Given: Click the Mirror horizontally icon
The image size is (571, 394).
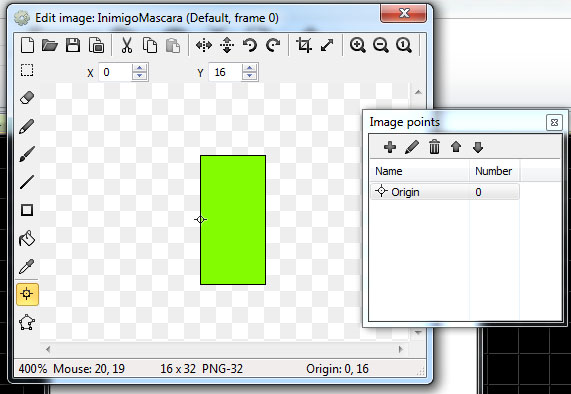Looking at the screenshot, I should point(204,45).
